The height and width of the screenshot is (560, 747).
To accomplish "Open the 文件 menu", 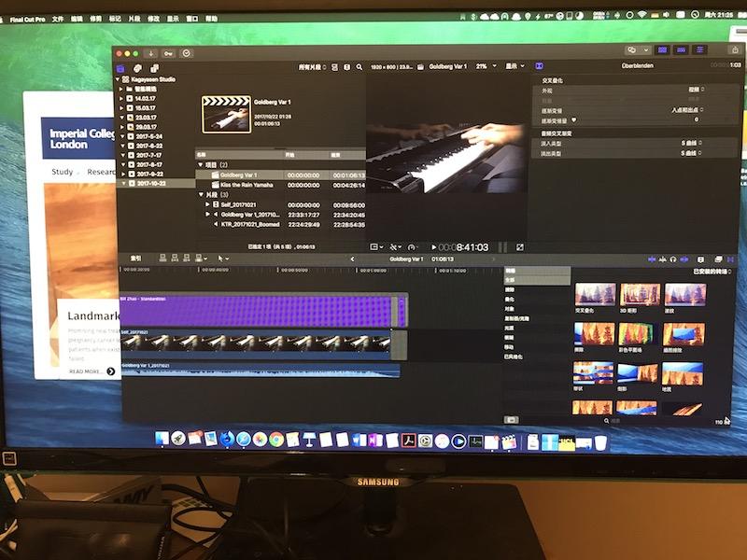I will pyautogui.click(x=58, y=19).
